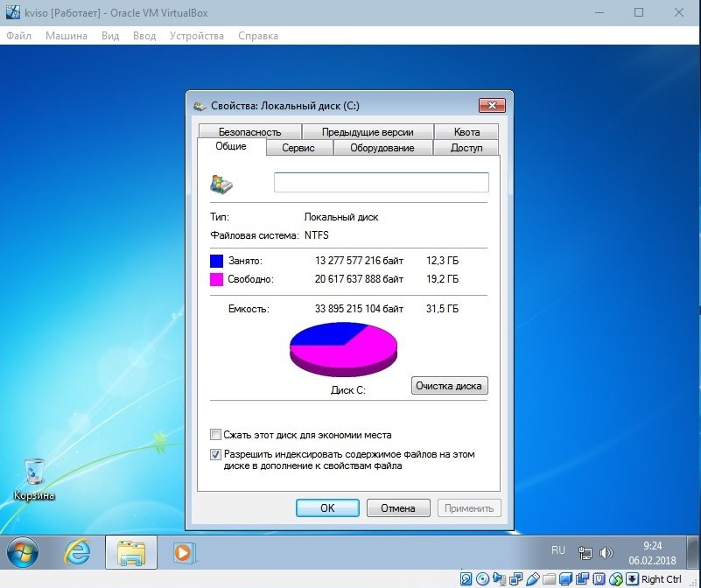Open the guest volume speaker tray icon
This screenshot has height=588, width=701.
tap(606, 553)
